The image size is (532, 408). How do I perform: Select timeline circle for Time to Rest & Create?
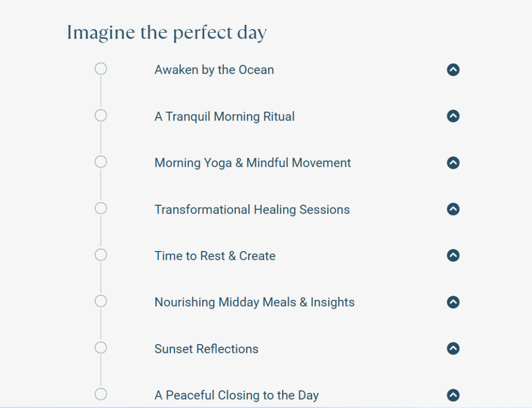tap(101, 255)
